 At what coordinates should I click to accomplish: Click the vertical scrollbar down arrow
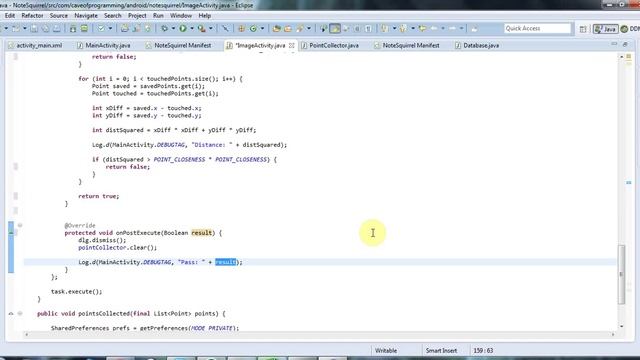621,326
